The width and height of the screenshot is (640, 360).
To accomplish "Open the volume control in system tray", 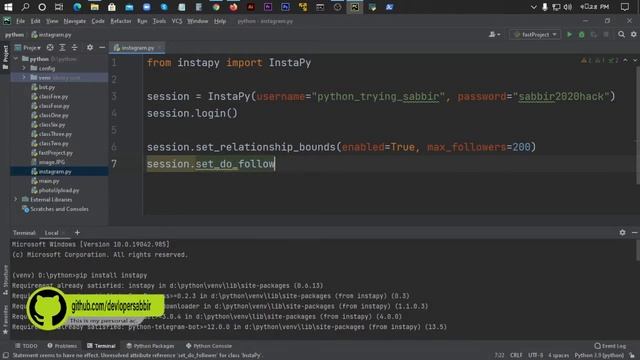I will click(x=567, y=7).
